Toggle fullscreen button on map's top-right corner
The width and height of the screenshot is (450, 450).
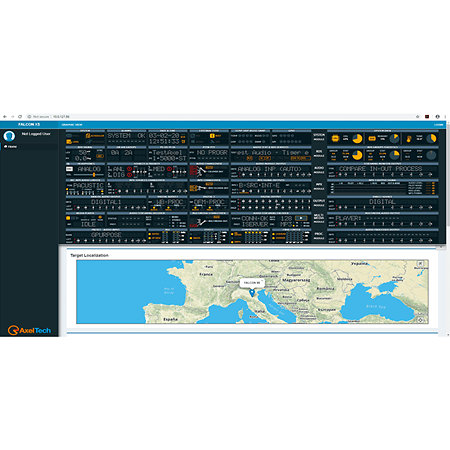coord(421,264)
